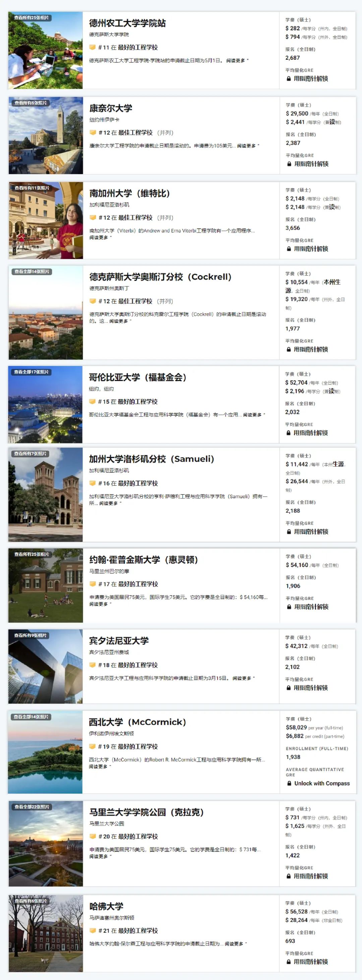Click the #18 ranking badge icon
This screenshot has height=980, width=362.
[92, 665]
